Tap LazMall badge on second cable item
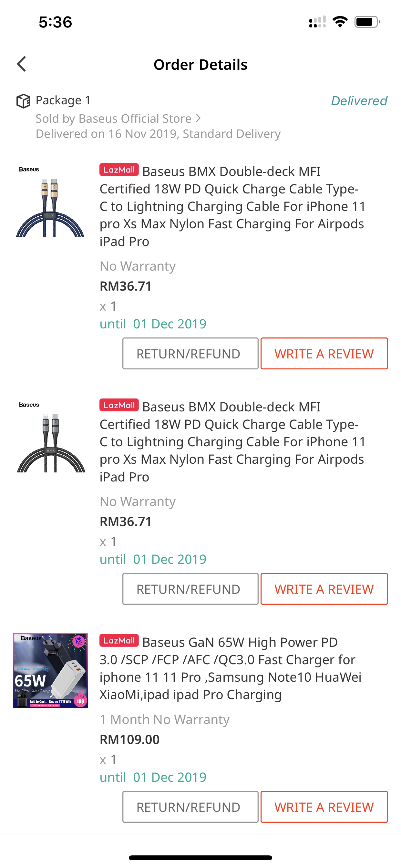The width and height of the screenshot is (401, 868). click(x=119, y=405)
